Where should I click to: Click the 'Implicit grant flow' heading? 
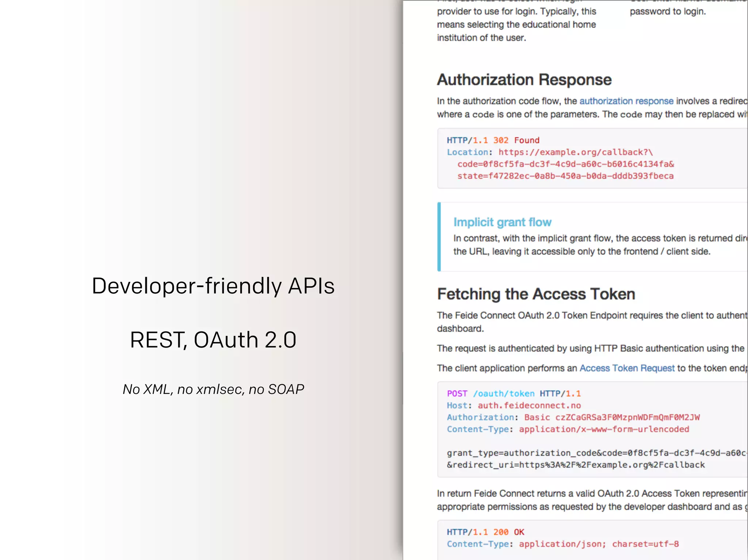[502, 222]
